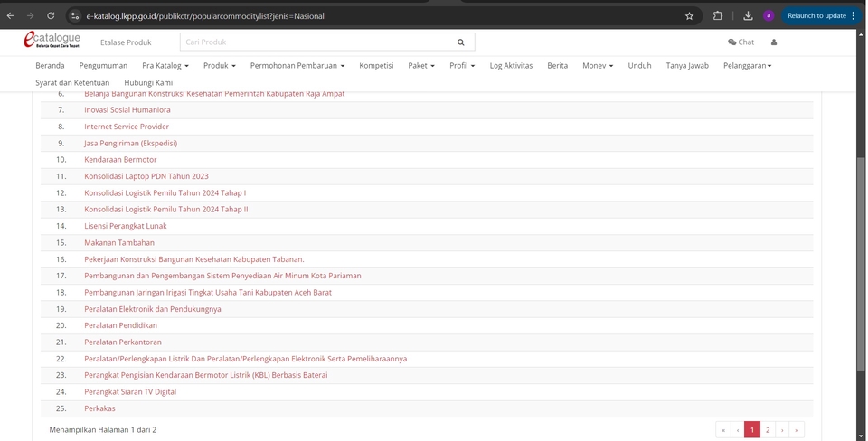Open the browser extensions puzzle icon

[717, 16]
